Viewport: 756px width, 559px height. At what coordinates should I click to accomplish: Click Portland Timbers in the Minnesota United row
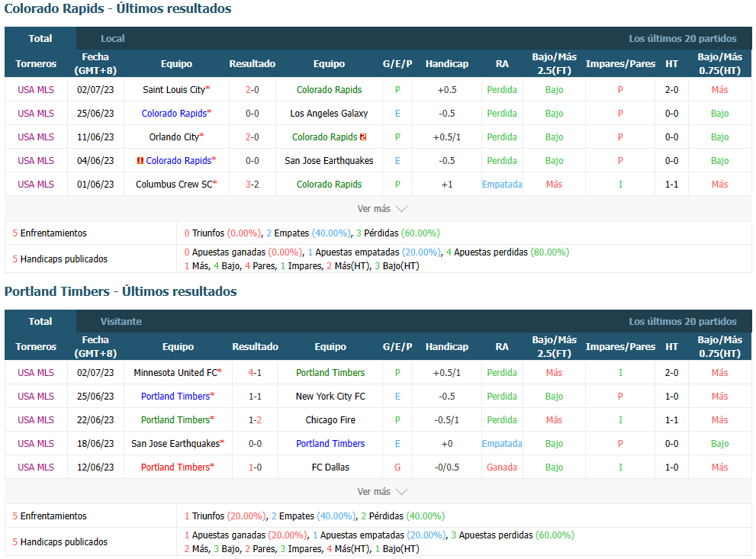click(330, 373)
